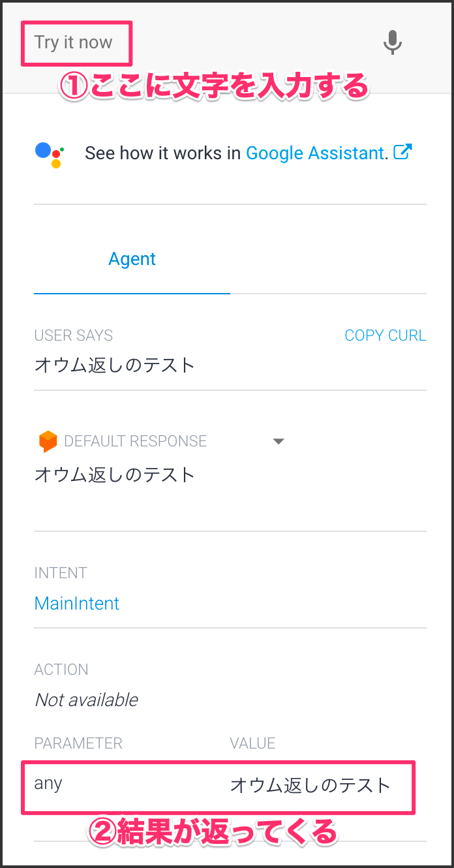Expand the Default Response dropdown arrow
The width and height of the screenshot is (454, 868).
point(279,441)
